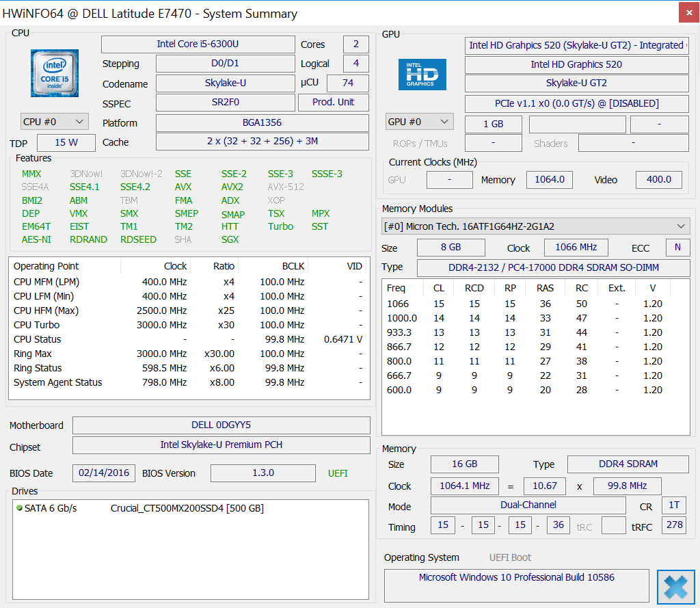This screenshot has width=700, height=608.
Task: Click the Dual-Channel mode field
Action: 528,505
